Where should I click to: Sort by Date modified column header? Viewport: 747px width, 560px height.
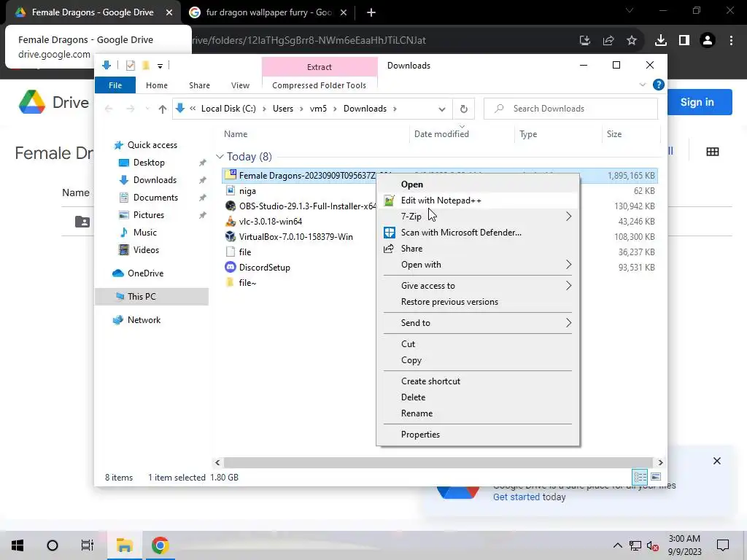441,134
